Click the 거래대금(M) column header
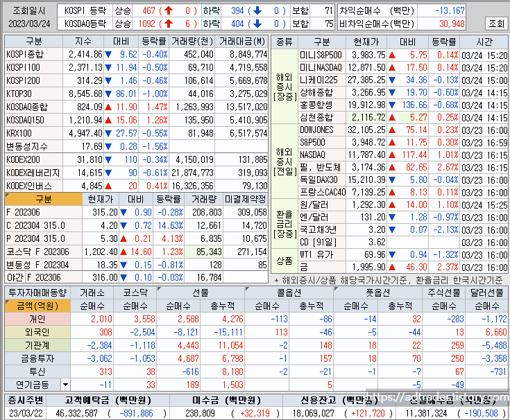The height and width of the screenshot is (420, 510). click(242, 42)
